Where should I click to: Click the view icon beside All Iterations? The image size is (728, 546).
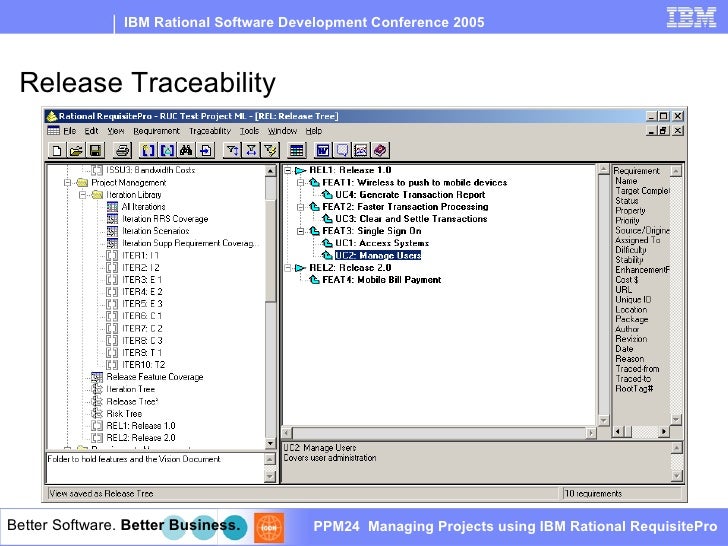click(112, 207)
